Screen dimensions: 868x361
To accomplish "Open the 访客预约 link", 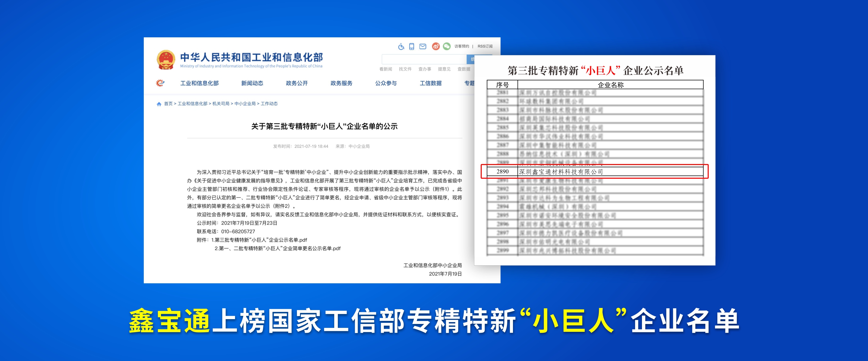I will tap(462, 46).
